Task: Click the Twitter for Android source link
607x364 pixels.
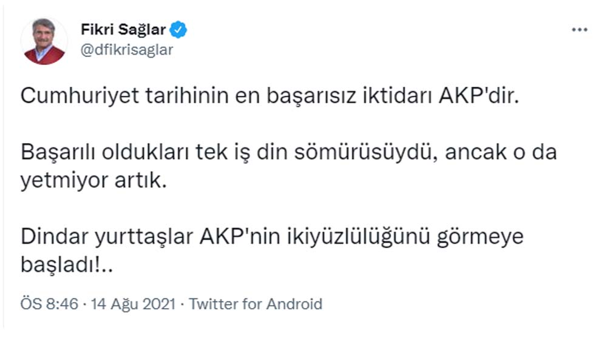Action: pos(256,303)
